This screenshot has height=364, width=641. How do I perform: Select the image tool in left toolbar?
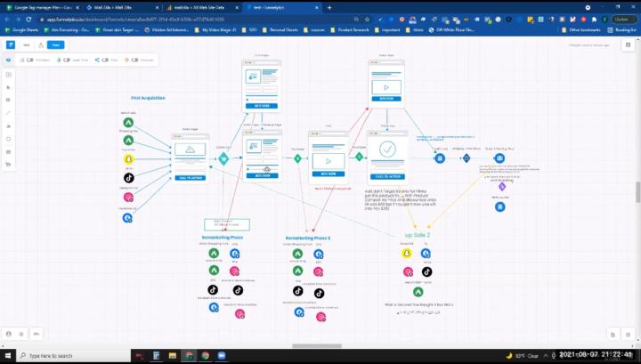[x=9, y=126]
